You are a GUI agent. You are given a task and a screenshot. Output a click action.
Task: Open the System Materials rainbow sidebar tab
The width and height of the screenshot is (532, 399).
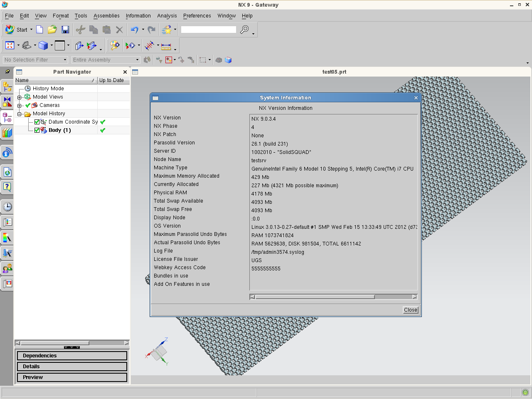point(7,238)
